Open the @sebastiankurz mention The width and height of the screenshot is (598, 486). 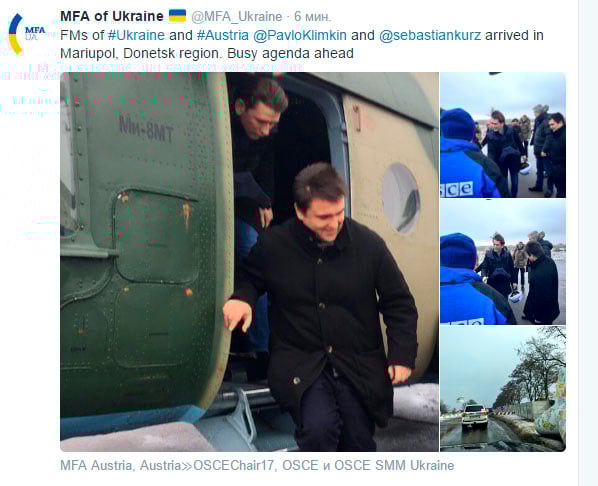[x=430, y=35]
